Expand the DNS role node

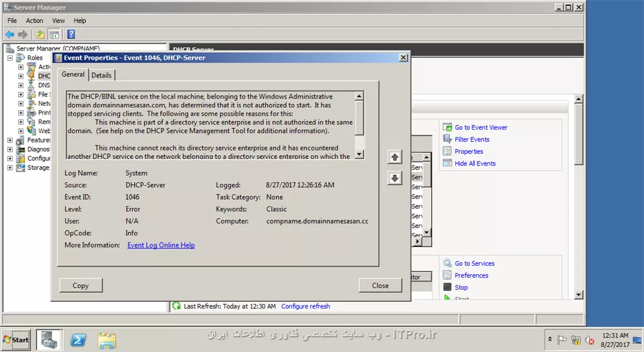click(21, 85)
